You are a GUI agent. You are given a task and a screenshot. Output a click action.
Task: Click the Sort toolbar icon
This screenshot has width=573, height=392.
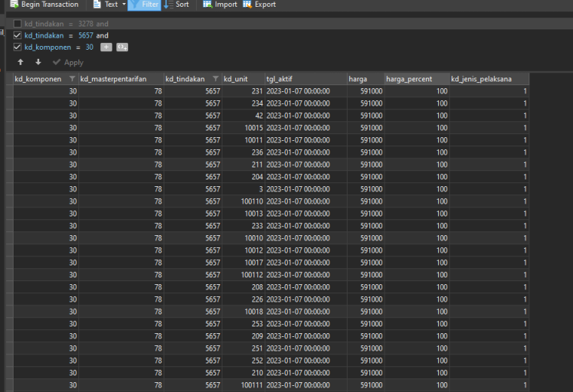[168, 5]
